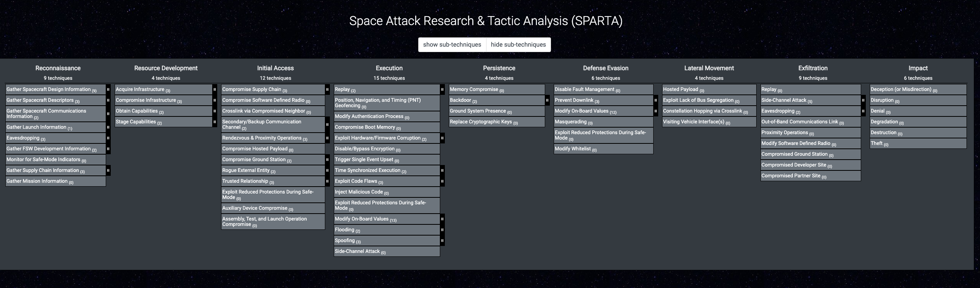The width and height of the screenshot is (980, 288).
Task: Expand the handle next to Backdoor
Action: (547, 100)
